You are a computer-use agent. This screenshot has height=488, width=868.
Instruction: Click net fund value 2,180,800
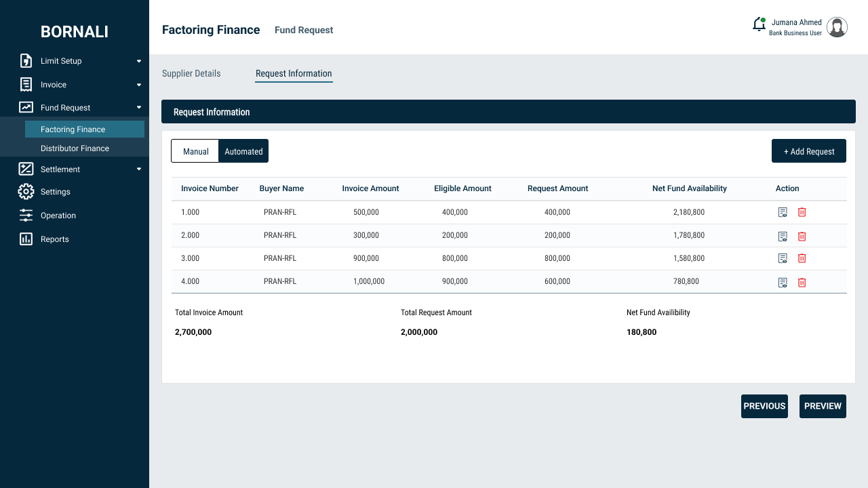(x=689, y=212)
